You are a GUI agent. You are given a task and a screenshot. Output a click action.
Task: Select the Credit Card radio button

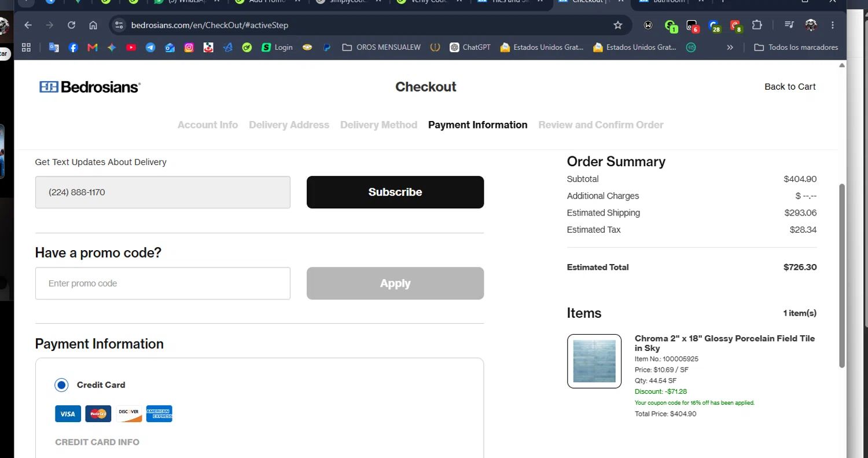point(61,385)
